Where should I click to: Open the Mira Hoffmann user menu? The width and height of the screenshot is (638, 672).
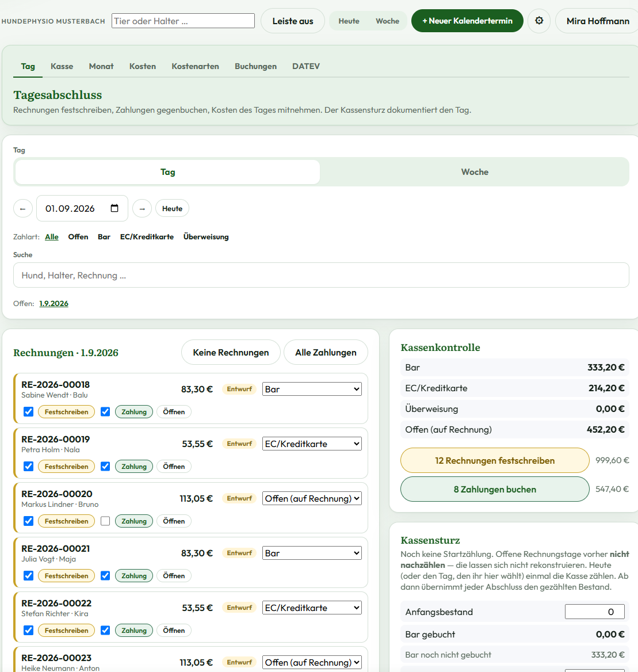(x=597, y=21)
